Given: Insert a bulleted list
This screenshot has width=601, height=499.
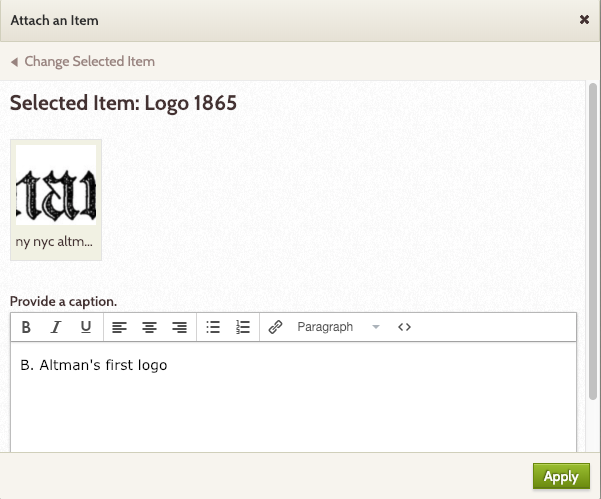Looking at the screenshot, I should coord(213,327).
